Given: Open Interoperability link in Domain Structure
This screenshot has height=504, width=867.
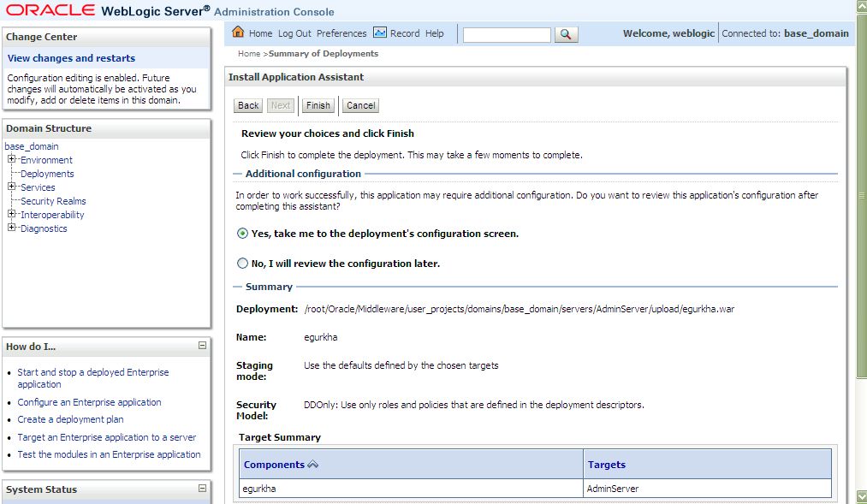Looking at the screenshot, I should click(x=52, y=215).
